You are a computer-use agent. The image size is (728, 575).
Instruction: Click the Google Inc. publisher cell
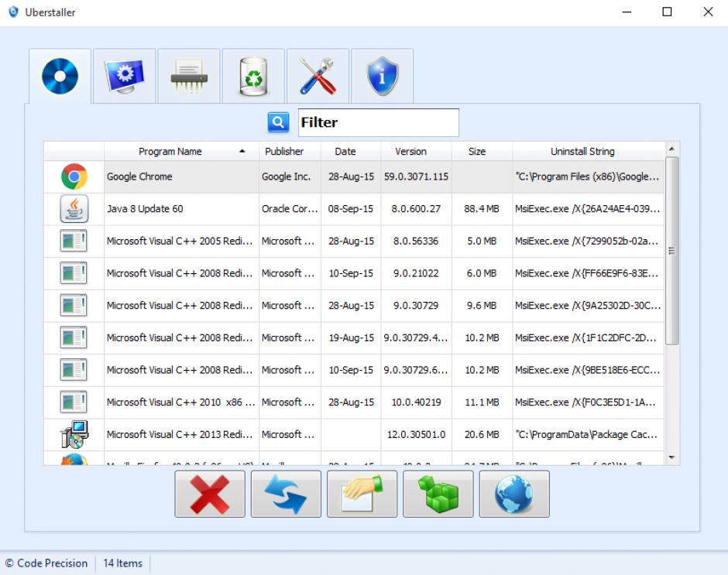pyautogui.click(x=290, y=176)
